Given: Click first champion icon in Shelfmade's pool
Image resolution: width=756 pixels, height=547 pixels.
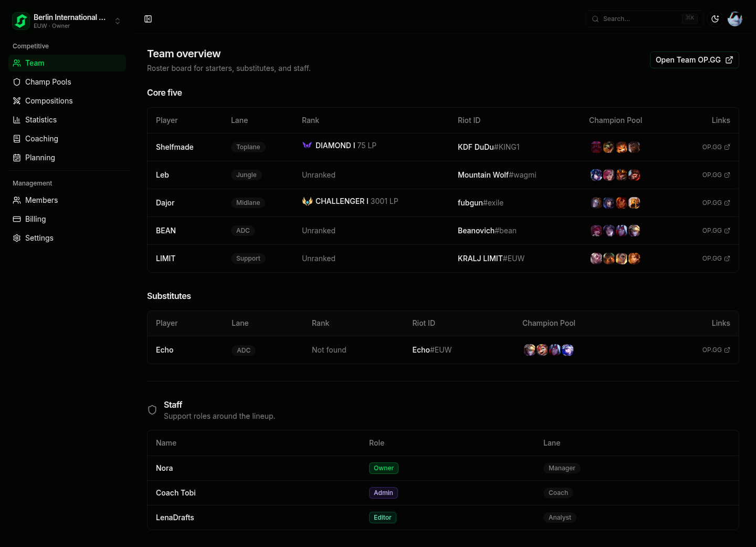Looking at the screenshot, I should click(596, 147).
